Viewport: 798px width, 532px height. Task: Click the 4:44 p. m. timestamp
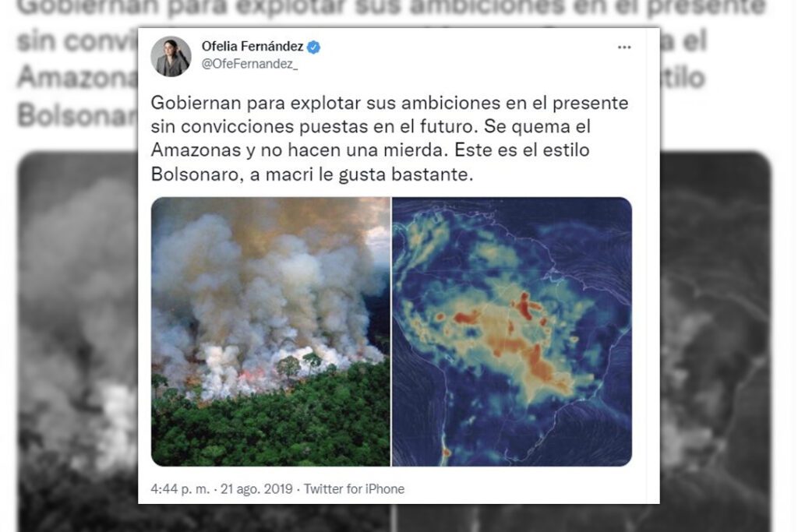[x=180, y=488]
